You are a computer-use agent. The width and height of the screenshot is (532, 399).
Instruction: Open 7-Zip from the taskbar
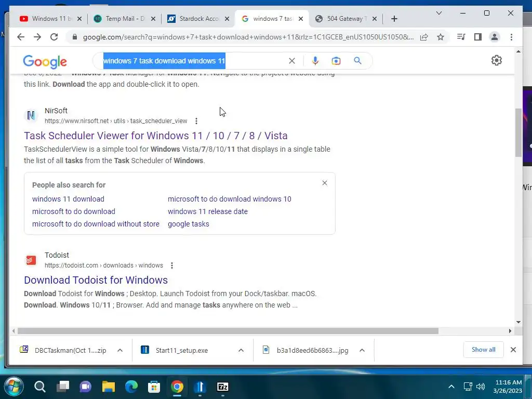222,387
